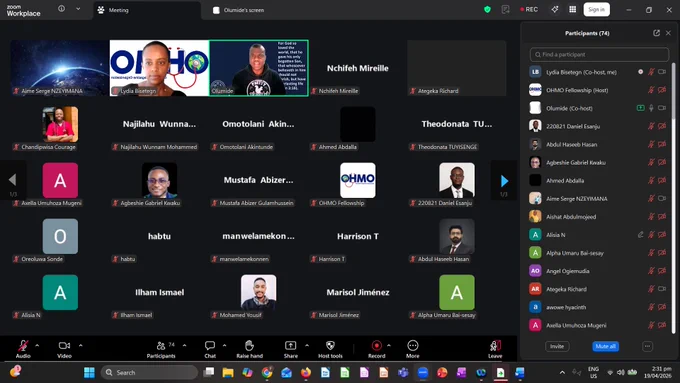680x383 pixels.
Task: Toggle camera for 220821 Daniel Esanju
Action: [x=662, y=126]
